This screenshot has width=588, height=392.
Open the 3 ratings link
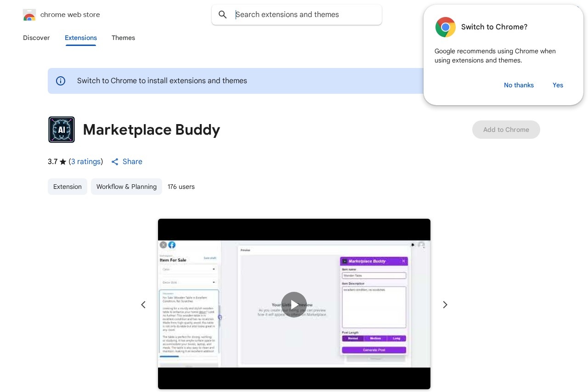coord(86,162)
